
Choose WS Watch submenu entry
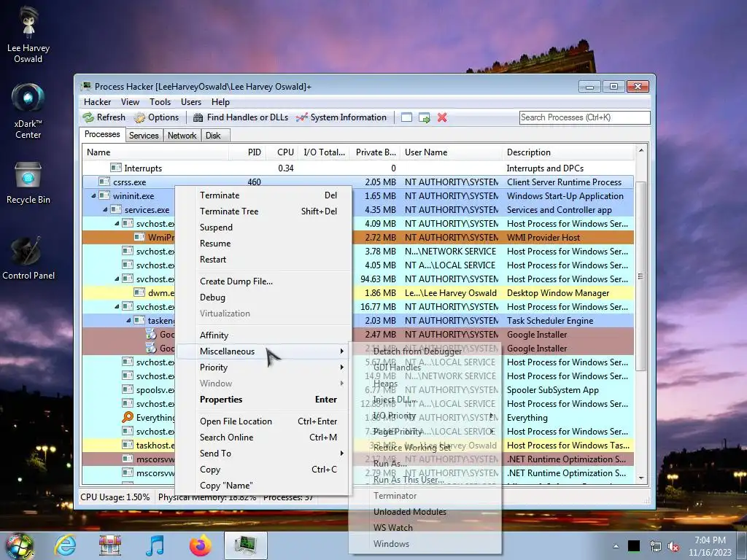click(x=425, y=528)
